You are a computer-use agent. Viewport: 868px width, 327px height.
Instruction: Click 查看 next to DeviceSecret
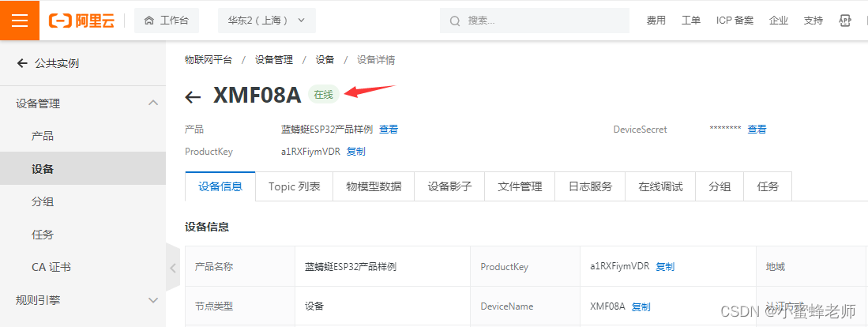coord(757,130)
